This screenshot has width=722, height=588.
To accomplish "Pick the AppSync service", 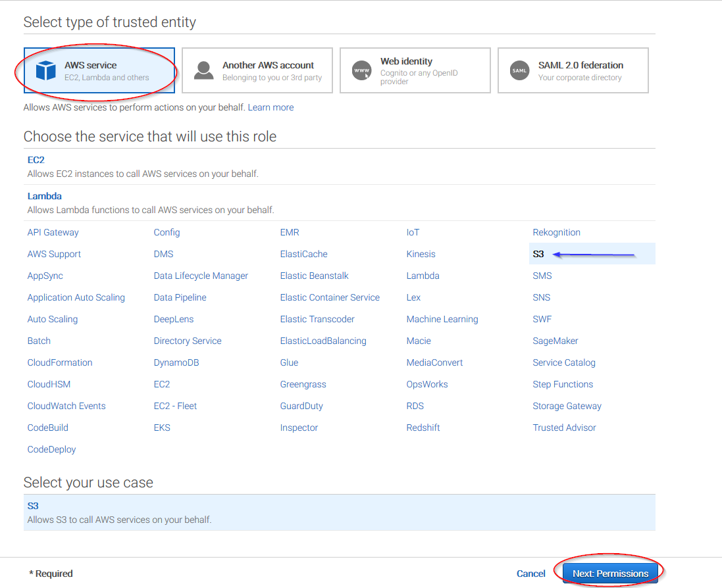I will click(x=45, y=276).
